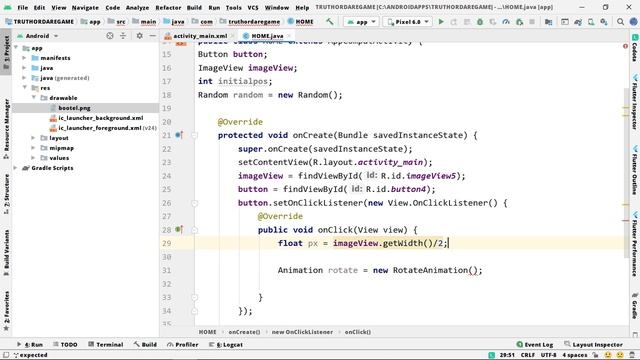Viewport: 640px width, 360px height.
Task: Open the Terminal tool window
Action: tap(105, 344)
